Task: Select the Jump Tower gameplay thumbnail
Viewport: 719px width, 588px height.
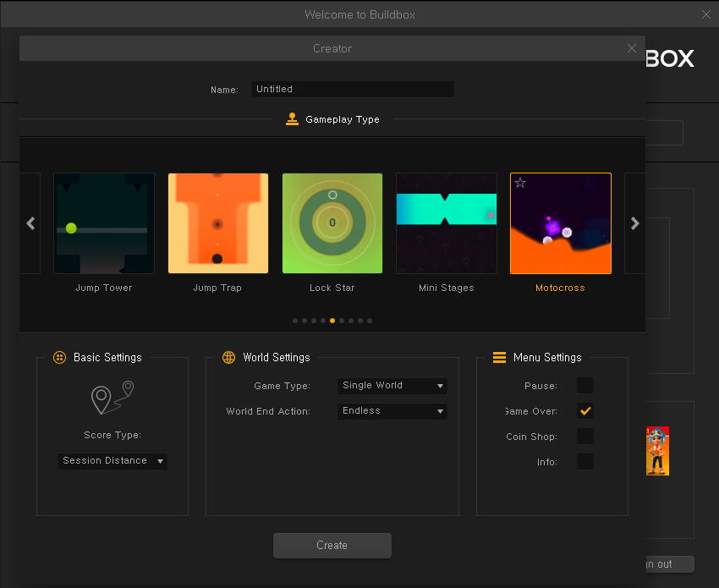Action: click(x=104, y=223)
